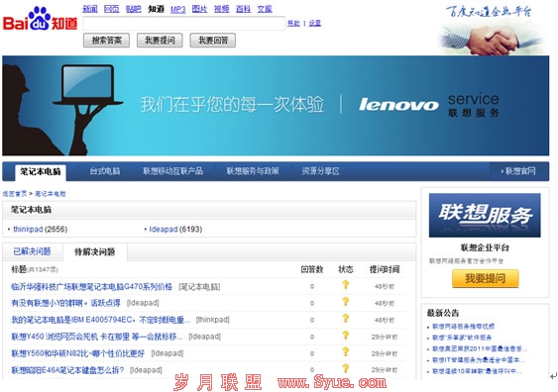558x392 pixels.
Task: Open the announcement mentioning 10年
Action: point(477,371)
